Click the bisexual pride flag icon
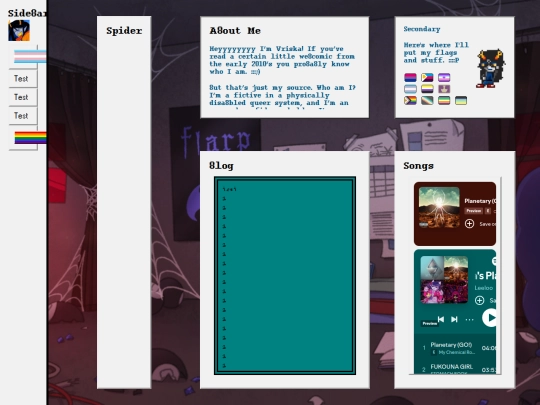This screenshot has width=540, height=405. pyautogui.click(x=410, y=77)
